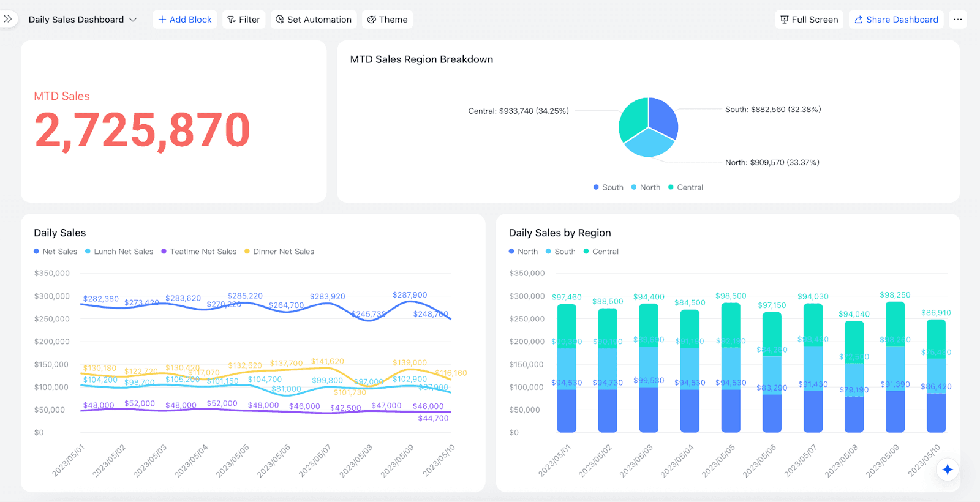
Task: Toggle South legend in Daily Sales by Region
Action: (561, 252)
